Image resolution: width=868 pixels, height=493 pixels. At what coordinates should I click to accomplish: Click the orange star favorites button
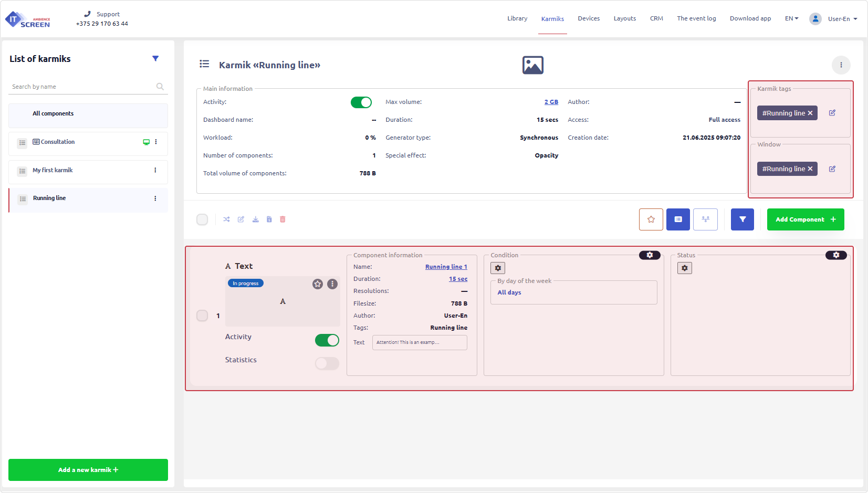point(651,219)
